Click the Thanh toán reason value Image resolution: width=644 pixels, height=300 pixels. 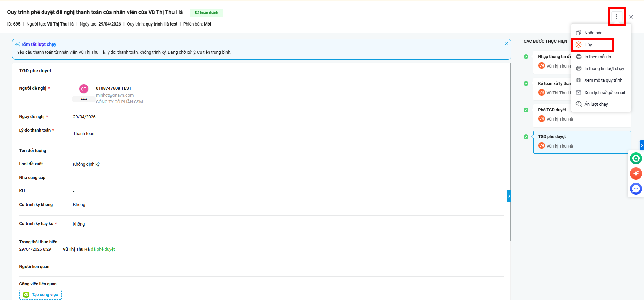click(x=84, y=134)
